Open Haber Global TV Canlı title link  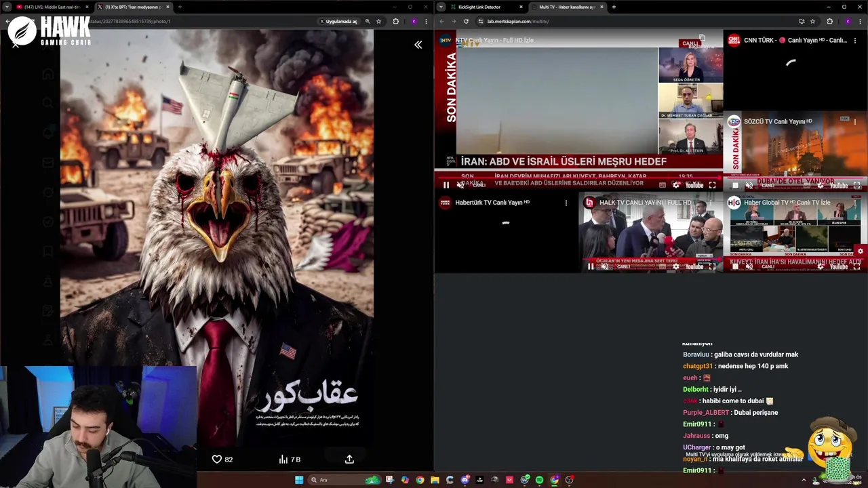tap(787, 202)
